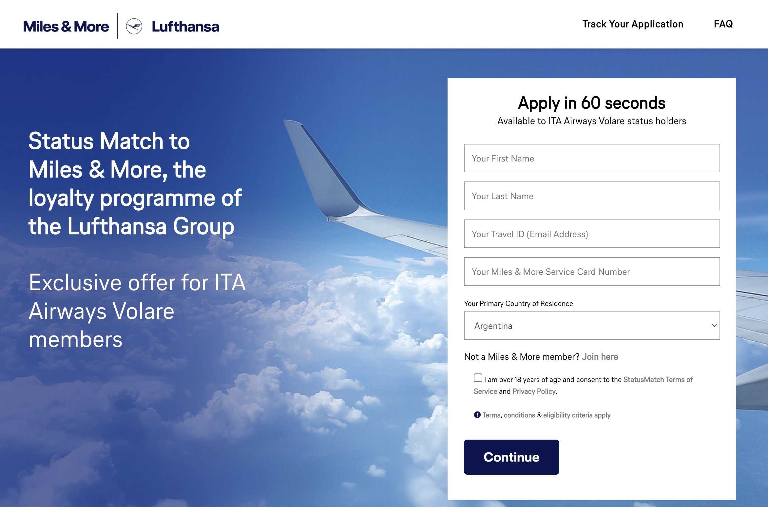This screenshot has height=532, width=768.
Task: Go to the FAQ page
Action: pyautogui.click(x=723, y=24)
